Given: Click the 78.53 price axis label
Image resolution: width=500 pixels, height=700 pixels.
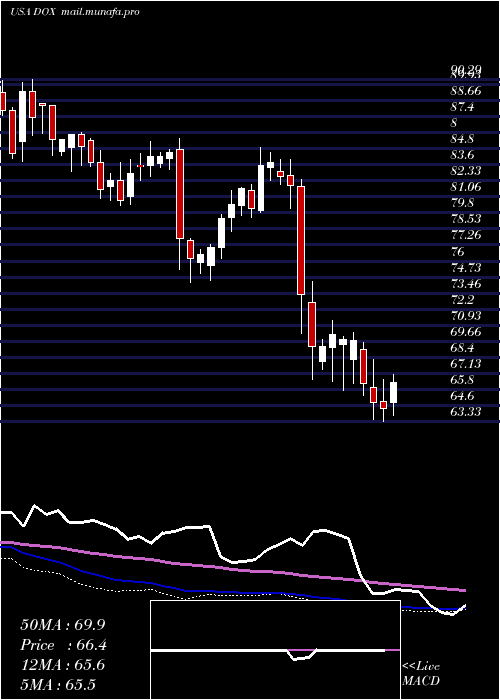Looking at the screenshot, I should tap(466, 220).
